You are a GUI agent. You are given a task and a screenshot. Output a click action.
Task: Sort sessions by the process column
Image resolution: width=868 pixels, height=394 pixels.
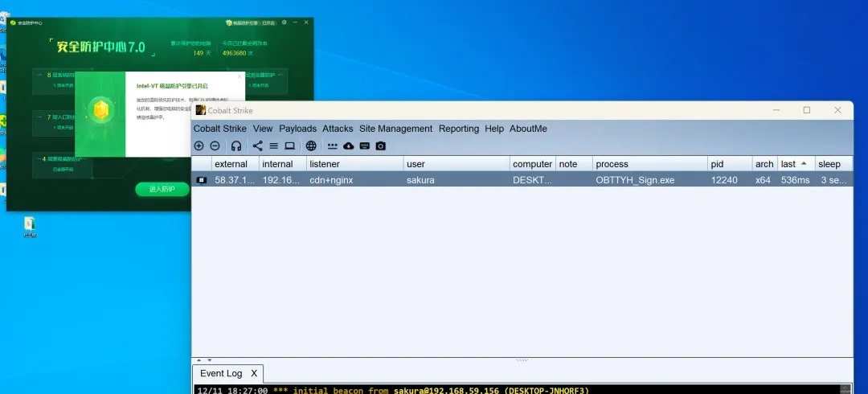[x=650, y=164]
